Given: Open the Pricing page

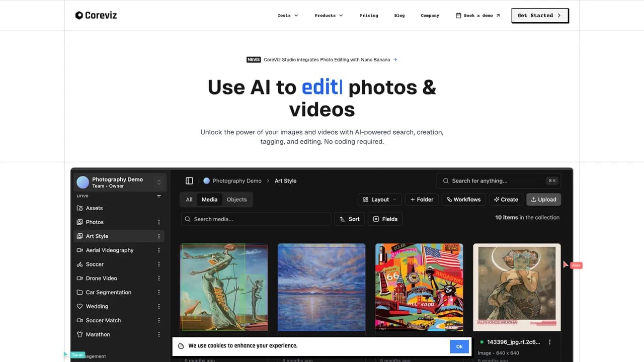Looking at the screenshot, I should point(369,16).
